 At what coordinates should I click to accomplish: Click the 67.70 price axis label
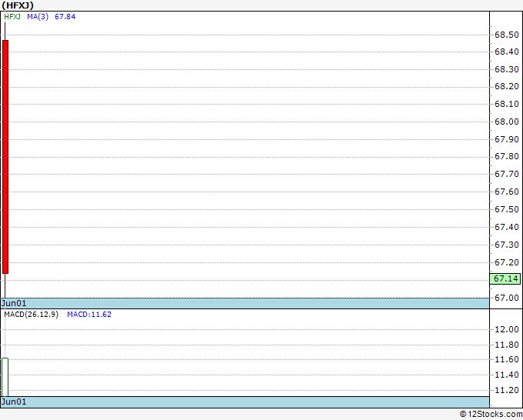click(x=506, y=174)
